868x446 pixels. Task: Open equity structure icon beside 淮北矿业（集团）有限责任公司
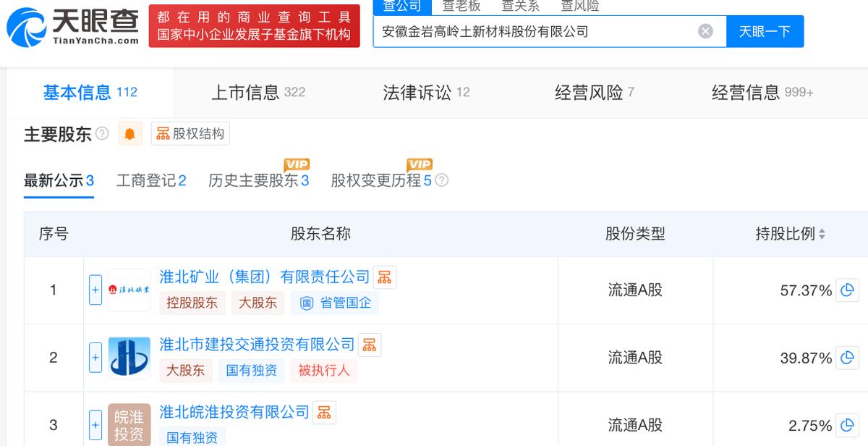click(x=385, y=277)
